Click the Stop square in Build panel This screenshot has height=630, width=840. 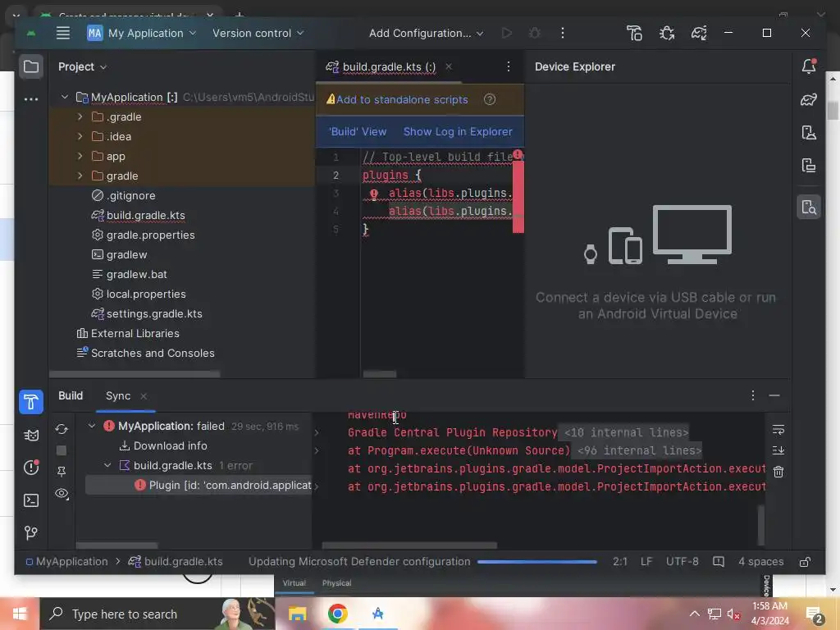tap(62, 450)
